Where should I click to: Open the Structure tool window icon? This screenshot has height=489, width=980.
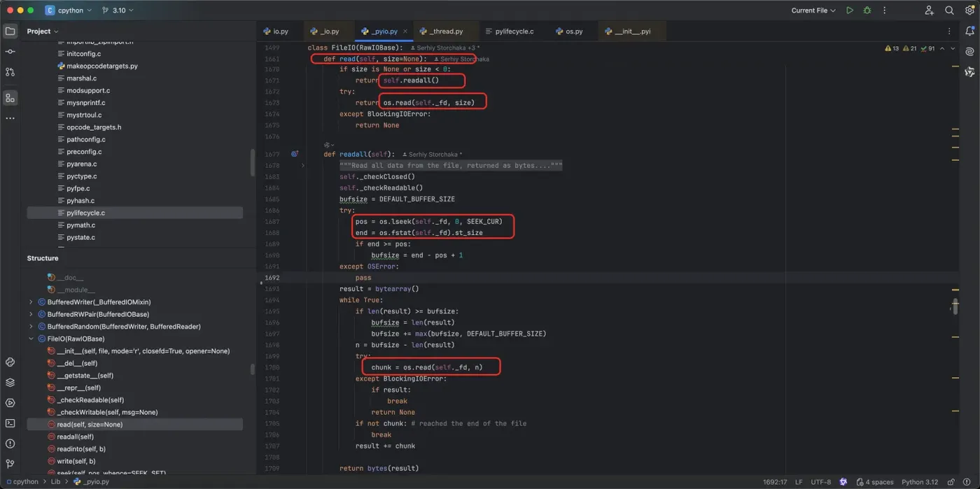click(10, 99)
